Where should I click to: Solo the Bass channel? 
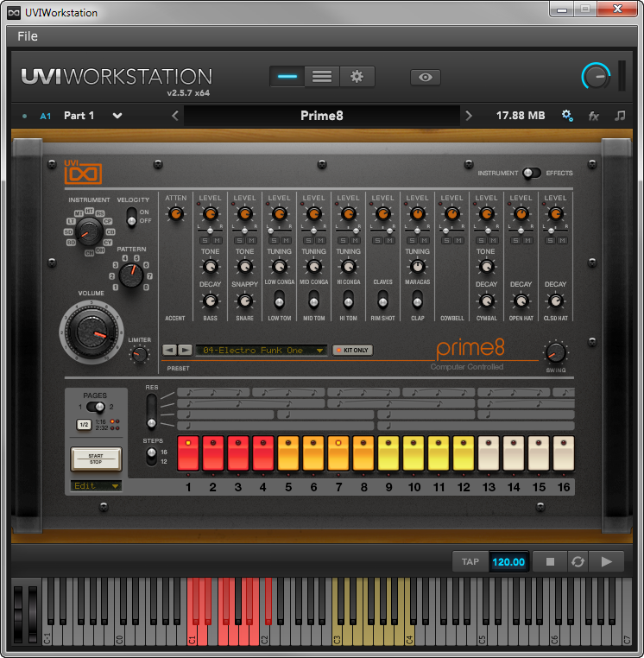(205, 240)
